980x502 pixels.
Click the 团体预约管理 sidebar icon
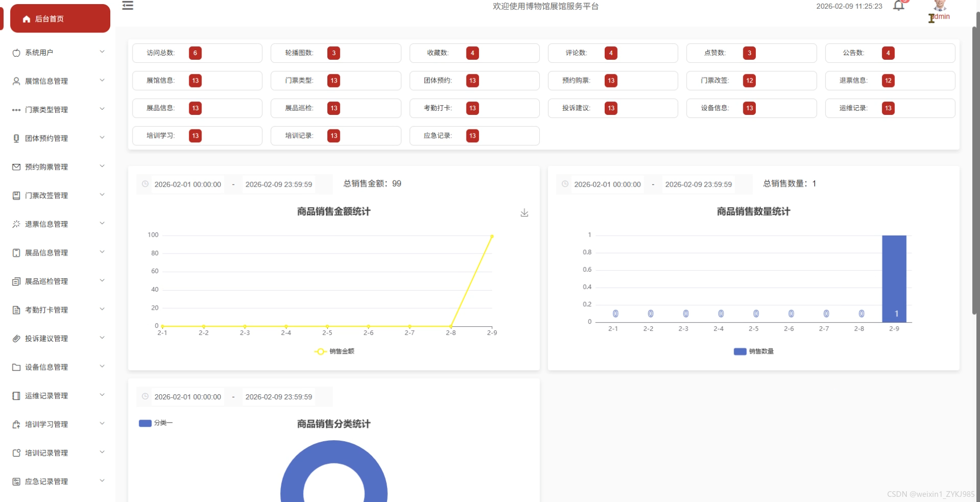[16, 138]
